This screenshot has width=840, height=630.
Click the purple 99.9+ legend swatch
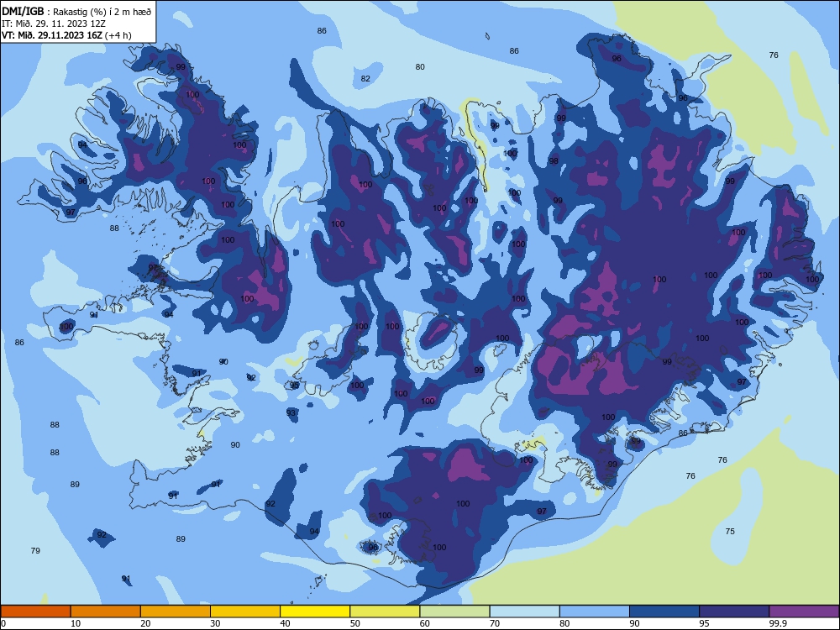click(804, 612)
